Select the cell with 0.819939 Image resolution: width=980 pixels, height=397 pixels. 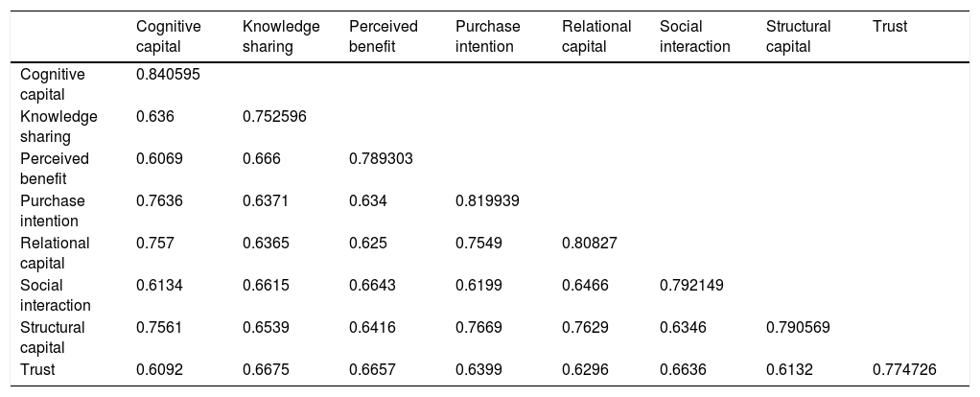tap(487, 201)
